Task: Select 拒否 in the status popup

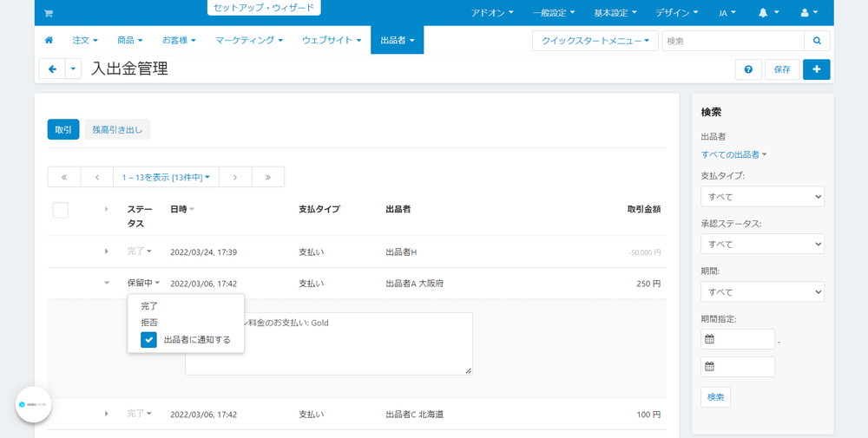Action: tap(149, 323)
